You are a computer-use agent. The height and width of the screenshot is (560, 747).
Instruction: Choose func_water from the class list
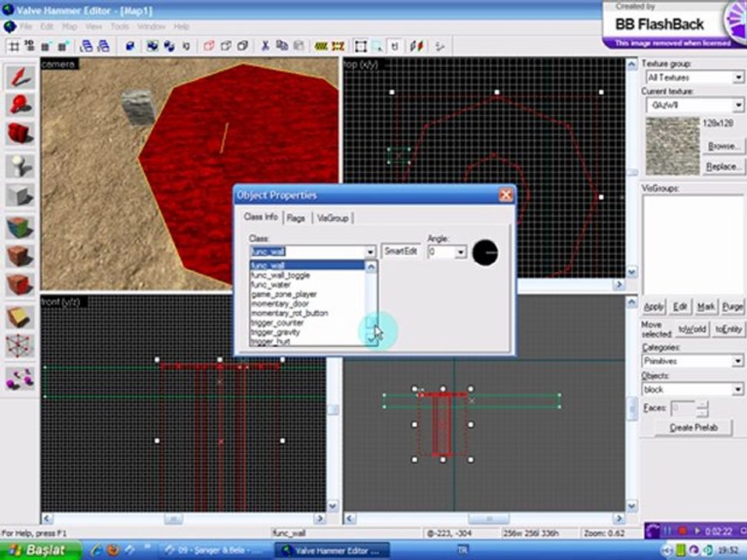pyautogui.click(x=271, y=285)
